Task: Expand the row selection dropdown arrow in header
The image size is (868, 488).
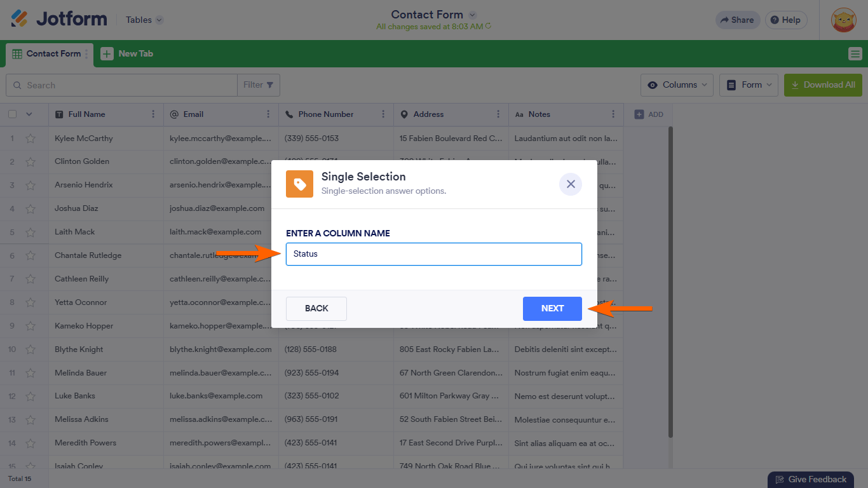Action: tap(29, 114)
